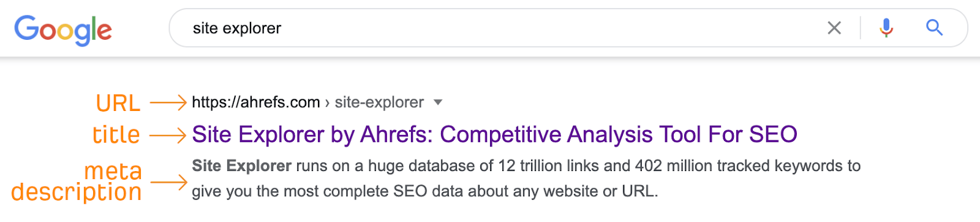This screenshot has height=222, width=980.
Task: Clear the search query with the X icon
Action: pyautogui.click(x=834, y=28)
